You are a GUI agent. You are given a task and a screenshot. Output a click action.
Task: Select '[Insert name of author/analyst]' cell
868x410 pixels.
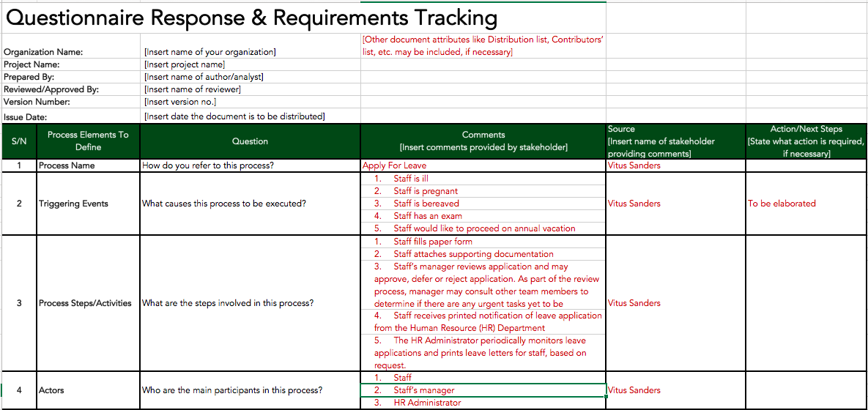point(251,77)
